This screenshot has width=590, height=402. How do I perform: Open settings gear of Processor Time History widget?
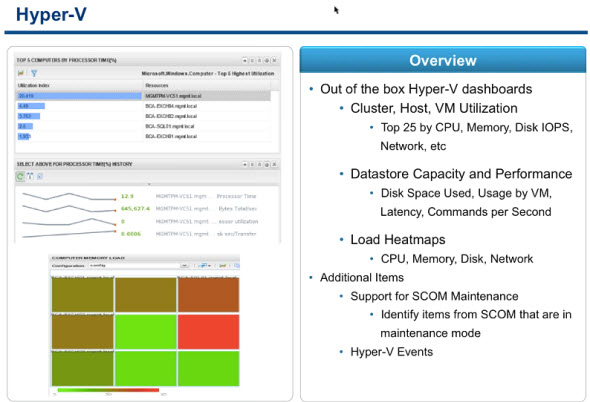(267, 164)
